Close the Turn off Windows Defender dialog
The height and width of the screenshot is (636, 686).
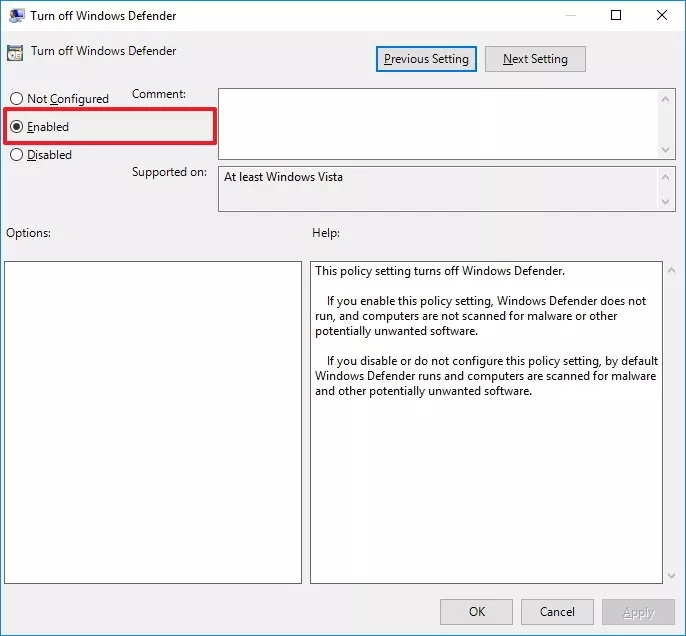661,15
